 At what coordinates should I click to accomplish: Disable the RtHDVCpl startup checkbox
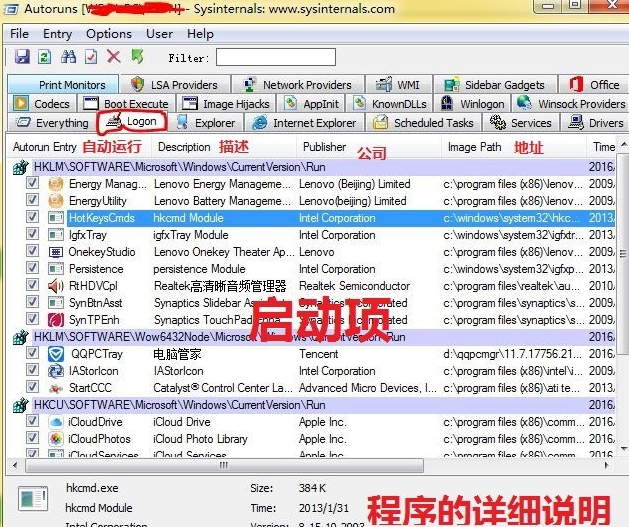click(x=32, y=285)
